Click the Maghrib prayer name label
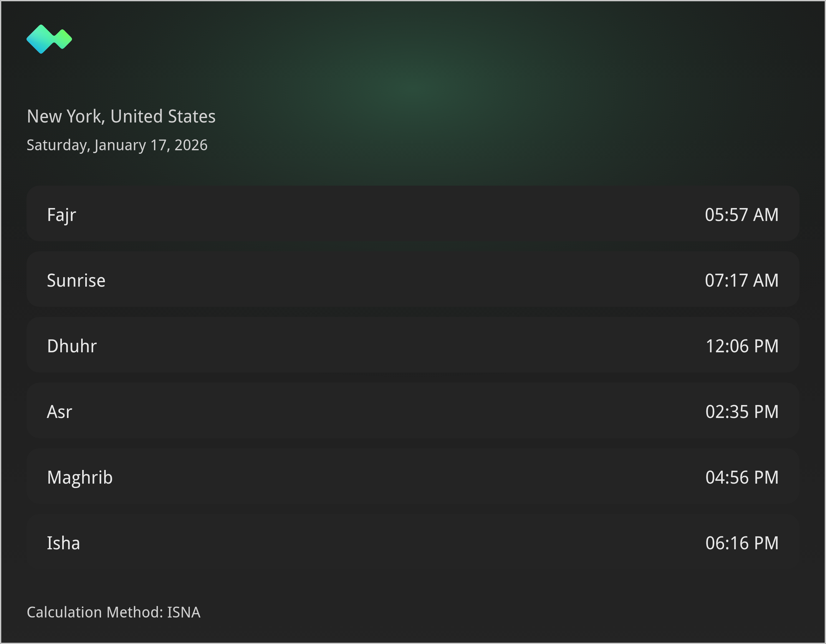826x644 pixels. click(80, 477)
